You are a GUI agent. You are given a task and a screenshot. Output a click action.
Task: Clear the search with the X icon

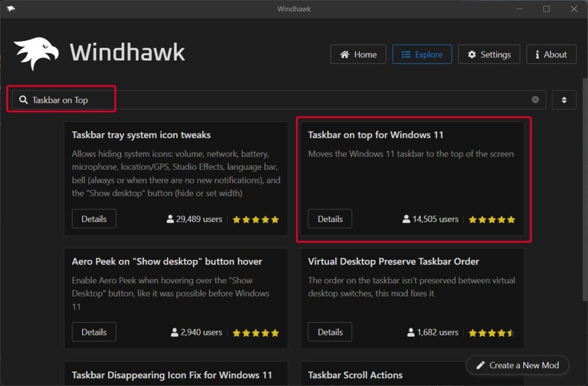click(x=535, y=99)
